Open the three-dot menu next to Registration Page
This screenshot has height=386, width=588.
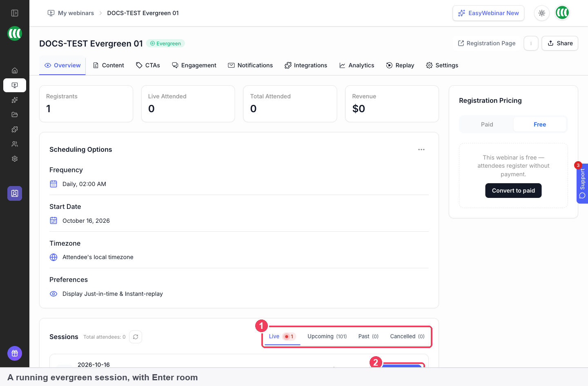pos(531,43)
